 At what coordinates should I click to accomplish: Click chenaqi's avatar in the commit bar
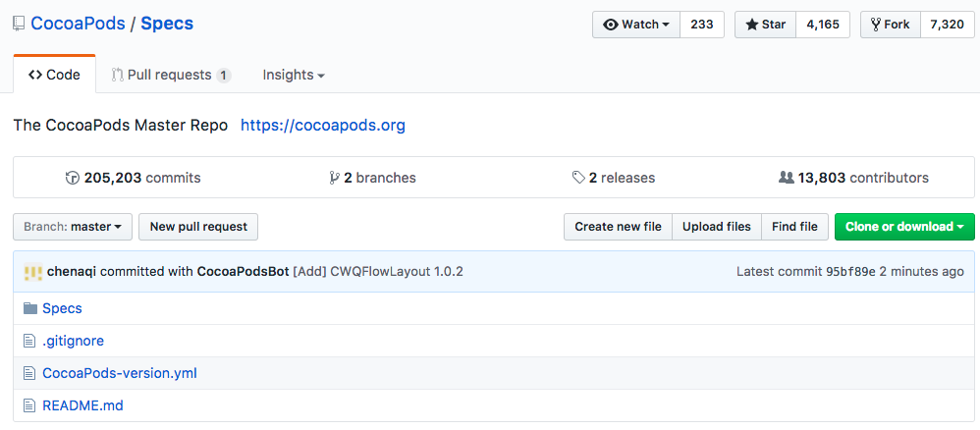click(x=32, y=272)
